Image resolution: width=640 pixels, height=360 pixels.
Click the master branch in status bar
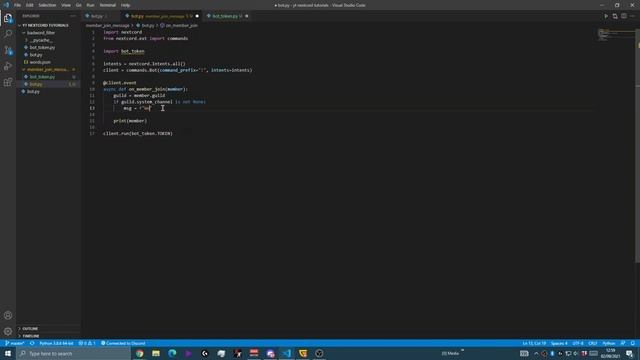(15, 343)
